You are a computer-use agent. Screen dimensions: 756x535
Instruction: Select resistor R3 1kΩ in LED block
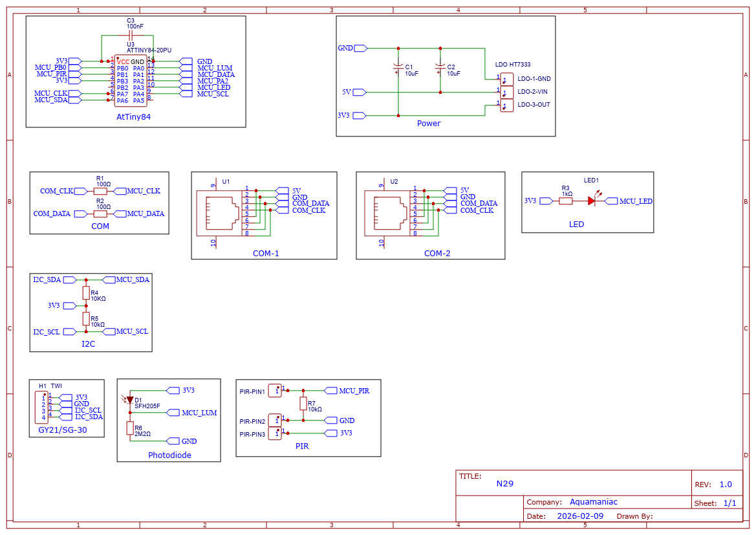tap(566, 201)
